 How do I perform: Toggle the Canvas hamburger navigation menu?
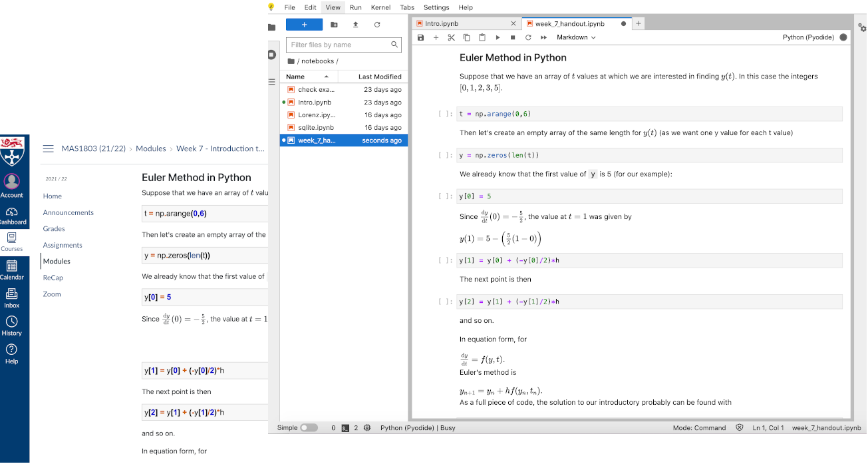48,148
